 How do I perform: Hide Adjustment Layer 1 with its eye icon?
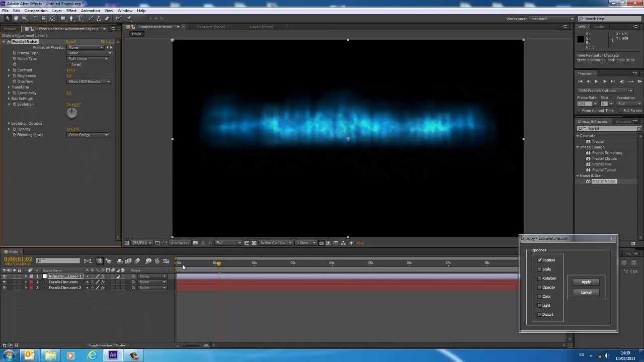coord(5,277)
